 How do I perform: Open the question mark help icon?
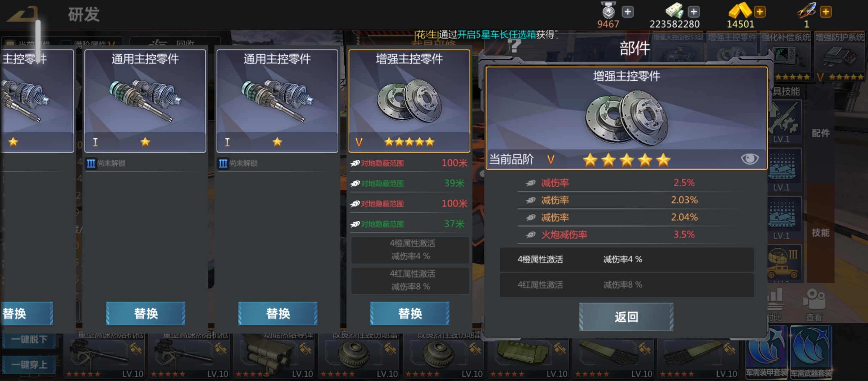[514, 45]
